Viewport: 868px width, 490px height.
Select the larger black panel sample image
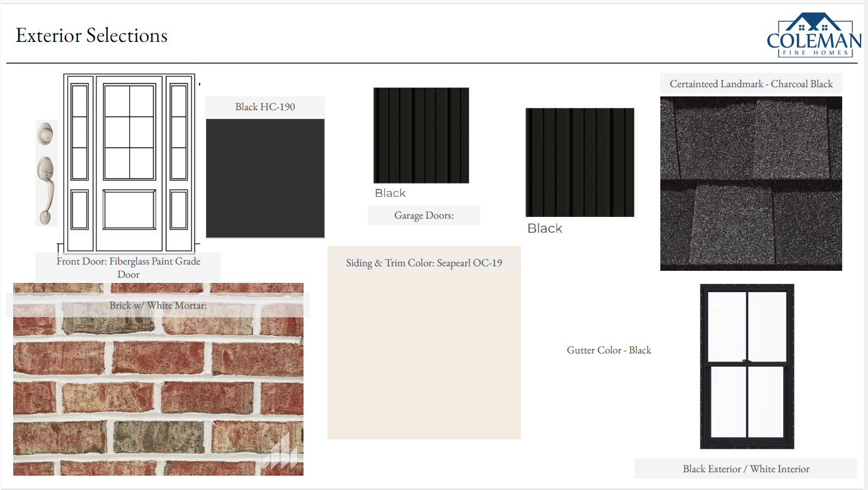pos(579,162)
